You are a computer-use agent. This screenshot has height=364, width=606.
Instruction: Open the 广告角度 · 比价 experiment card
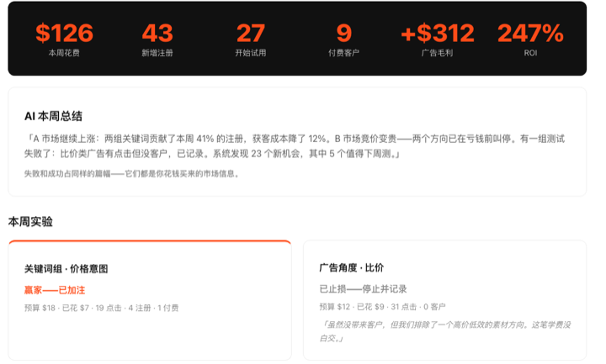(445, 300)
